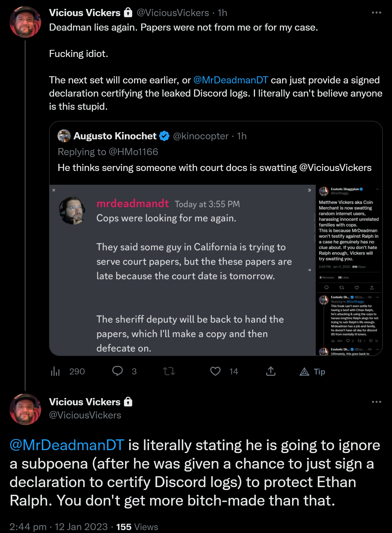Click the 2:44 pm 12 Jan 2023 timestamp

tap(59, 527)
